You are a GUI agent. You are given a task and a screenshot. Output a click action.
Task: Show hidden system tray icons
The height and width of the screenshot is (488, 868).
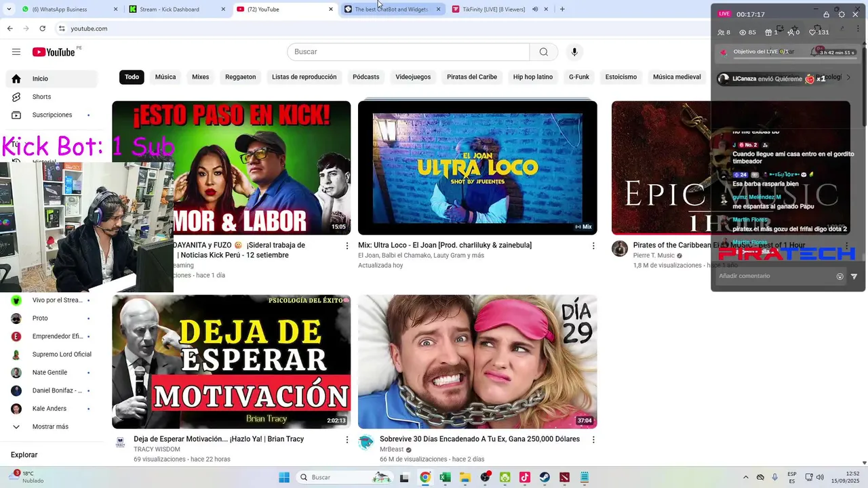point(746,478)
